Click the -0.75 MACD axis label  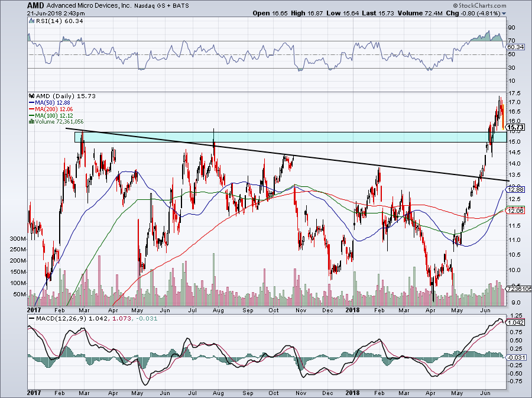pos(515,381)
